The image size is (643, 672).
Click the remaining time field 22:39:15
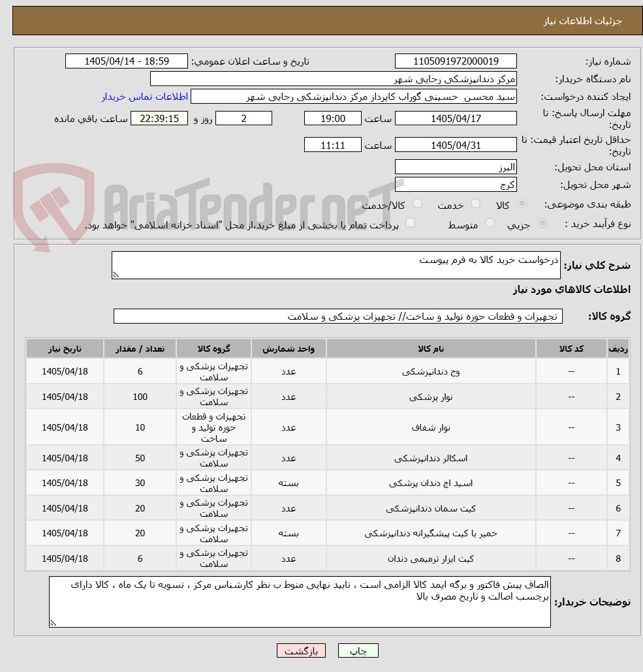point(159,118)
